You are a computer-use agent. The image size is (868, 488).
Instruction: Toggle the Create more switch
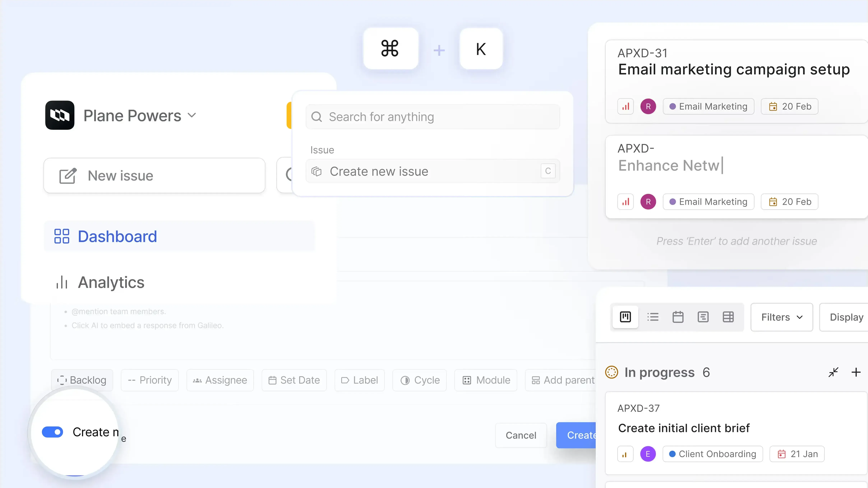[53, 432]
